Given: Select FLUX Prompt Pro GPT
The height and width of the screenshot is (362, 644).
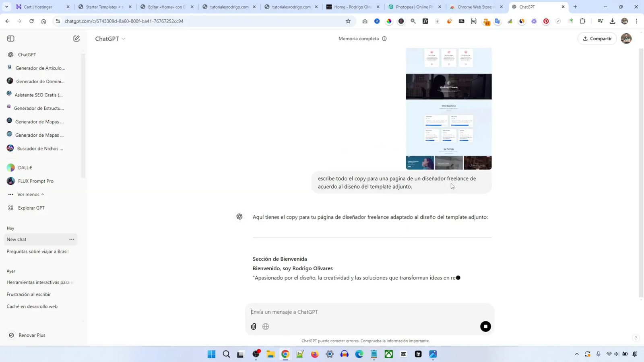Looking at the screenshot, I should 36,181.
